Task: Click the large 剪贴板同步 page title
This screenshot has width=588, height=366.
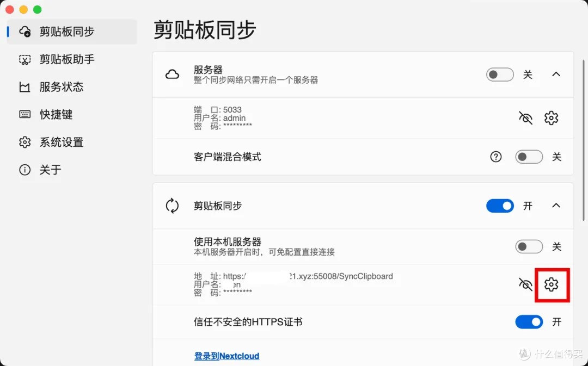Action: pyautogui.click(x=205, y=30)
